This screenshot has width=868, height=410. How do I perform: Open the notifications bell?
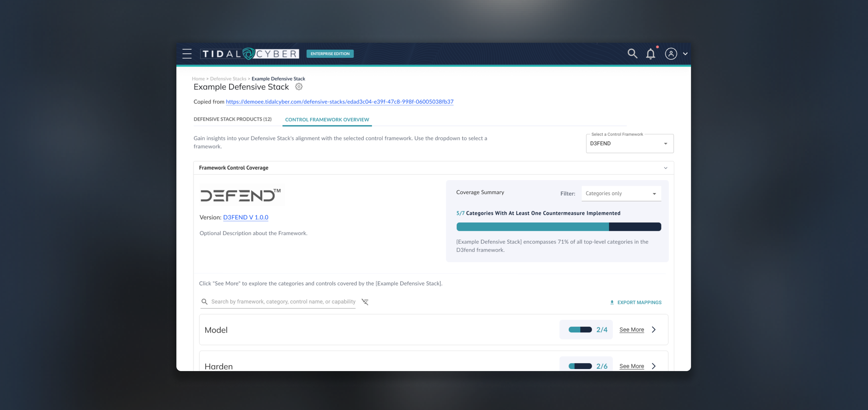pos(650,54)
